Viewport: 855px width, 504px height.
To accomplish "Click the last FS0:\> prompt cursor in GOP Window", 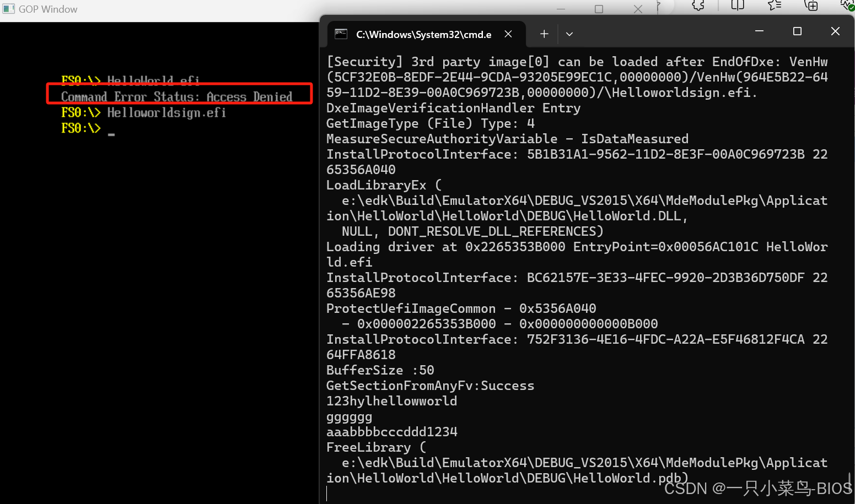I will click(111, 134).
